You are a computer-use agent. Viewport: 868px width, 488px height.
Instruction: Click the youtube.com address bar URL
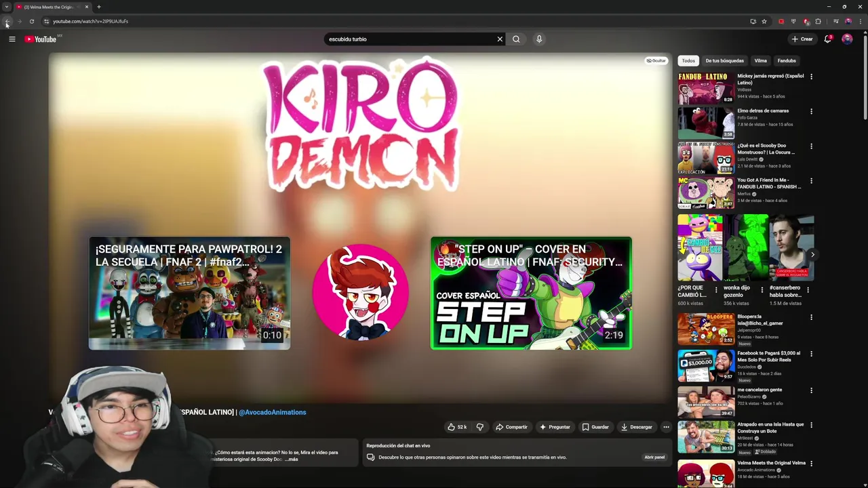point(90,21)
